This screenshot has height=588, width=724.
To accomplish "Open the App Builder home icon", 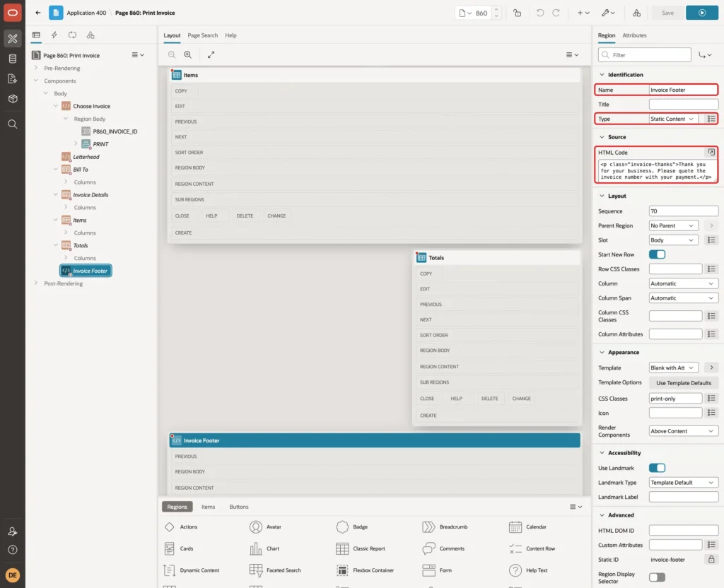I will [x=13, y=38].
